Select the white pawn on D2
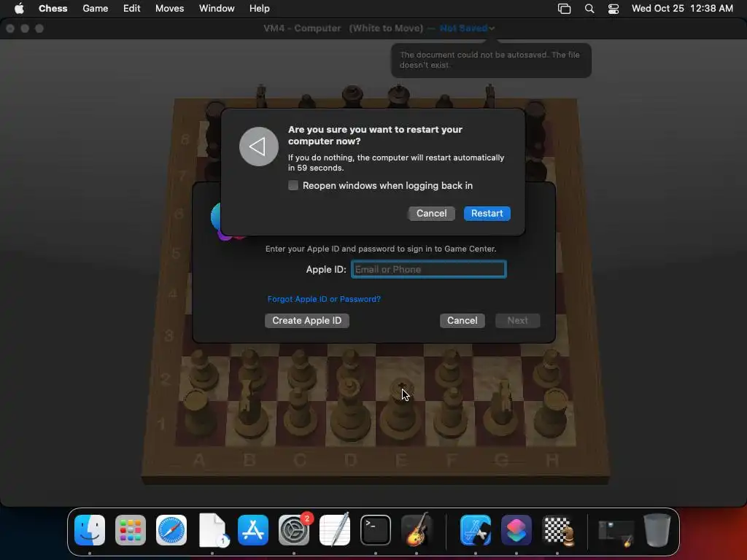The image size is (747, 560). coord(351,366)
